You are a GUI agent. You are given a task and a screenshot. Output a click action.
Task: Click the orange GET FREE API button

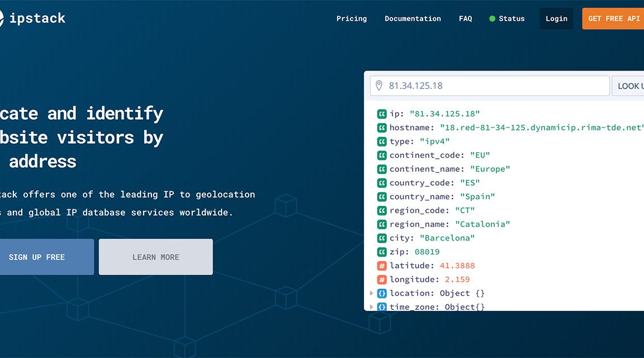613,18
